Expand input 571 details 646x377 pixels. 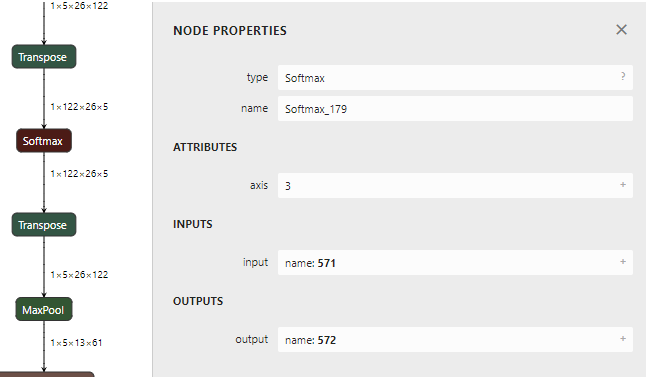tap(623, 262)
